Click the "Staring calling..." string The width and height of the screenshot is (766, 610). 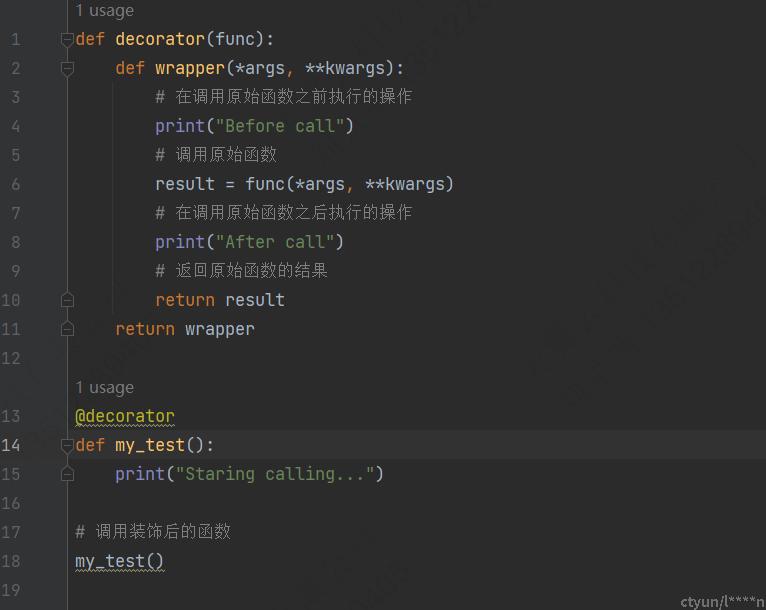pos(275,474)
